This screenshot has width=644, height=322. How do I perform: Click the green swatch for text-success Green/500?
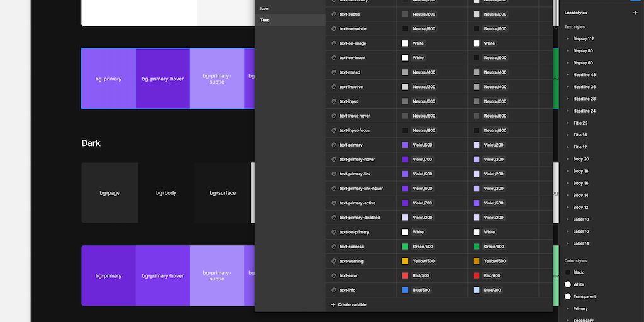405,247
